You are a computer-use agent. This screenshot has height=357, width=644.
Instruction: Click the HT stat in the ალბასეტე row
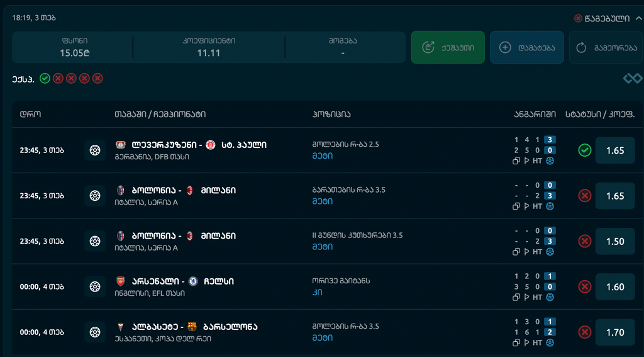point(537,343)
